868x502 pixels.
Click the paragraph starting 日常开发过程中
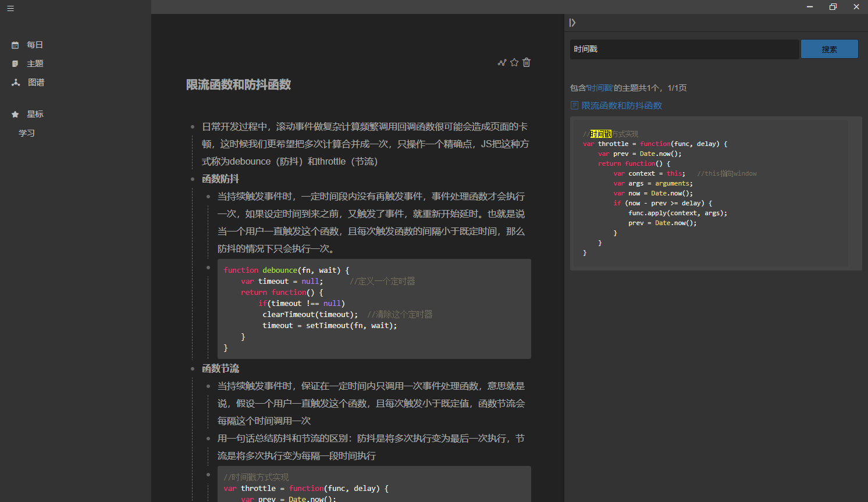[365, 144]
